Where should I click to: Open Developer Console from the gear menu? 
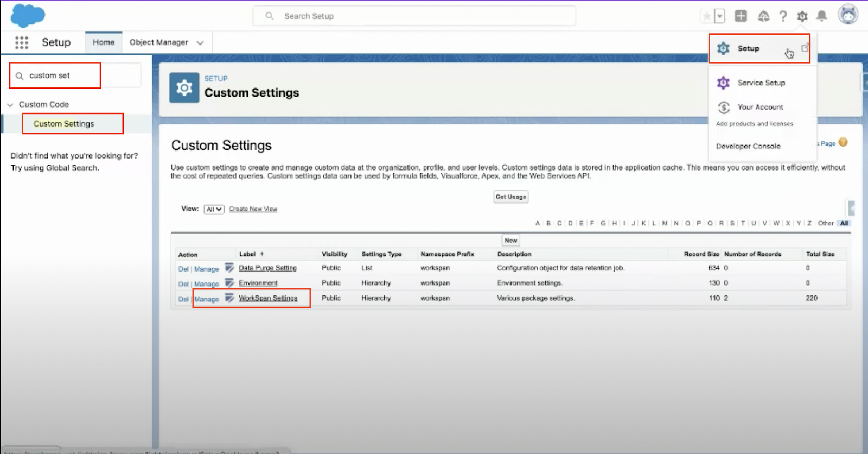[x=748, y=146]
